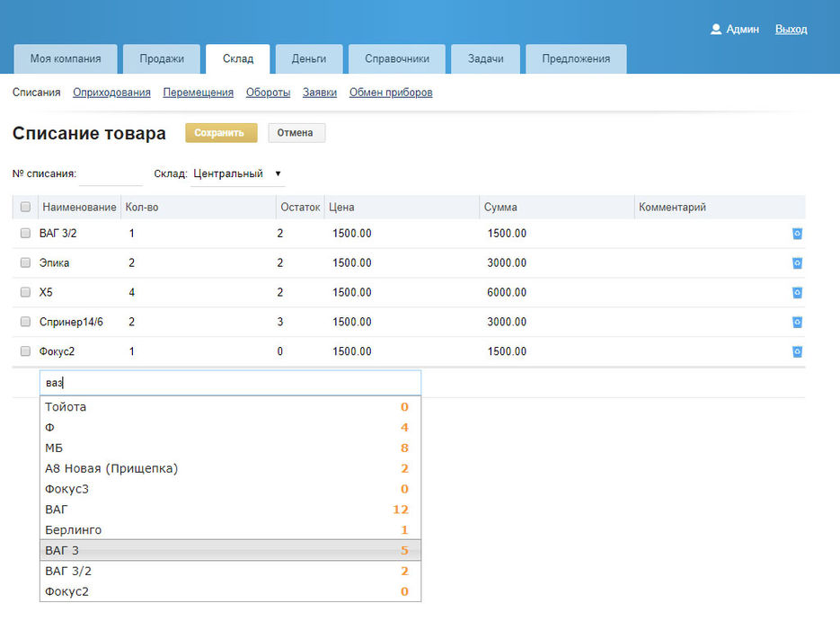Click the delete icon for Эпика row
840x630 pixels.
pos(797,263)
